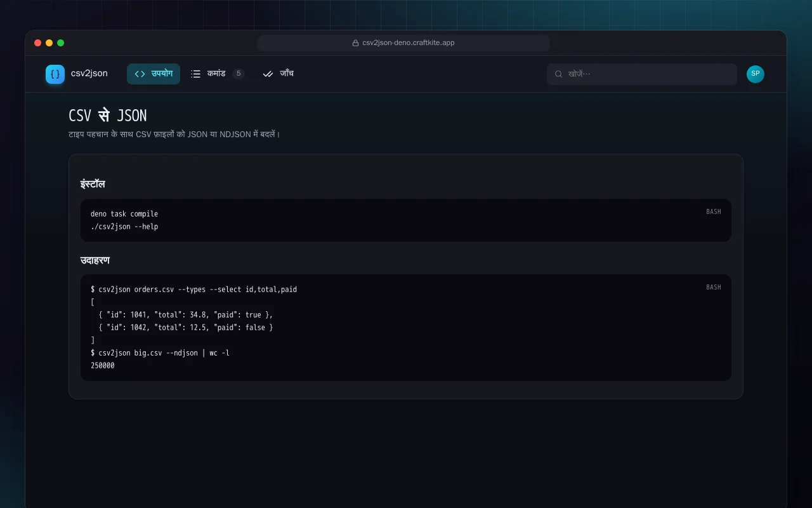Screen dimensions: 812x508
Task: Close the browser window with red button
Action: [x=38, y=43]
